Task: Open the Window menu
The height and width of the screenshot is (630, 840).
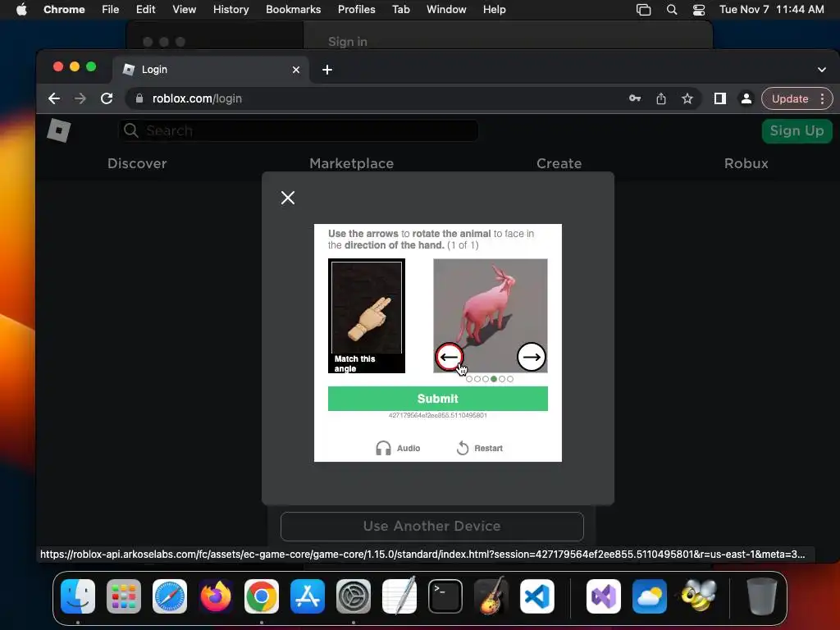Action: (x=446, y=9)
